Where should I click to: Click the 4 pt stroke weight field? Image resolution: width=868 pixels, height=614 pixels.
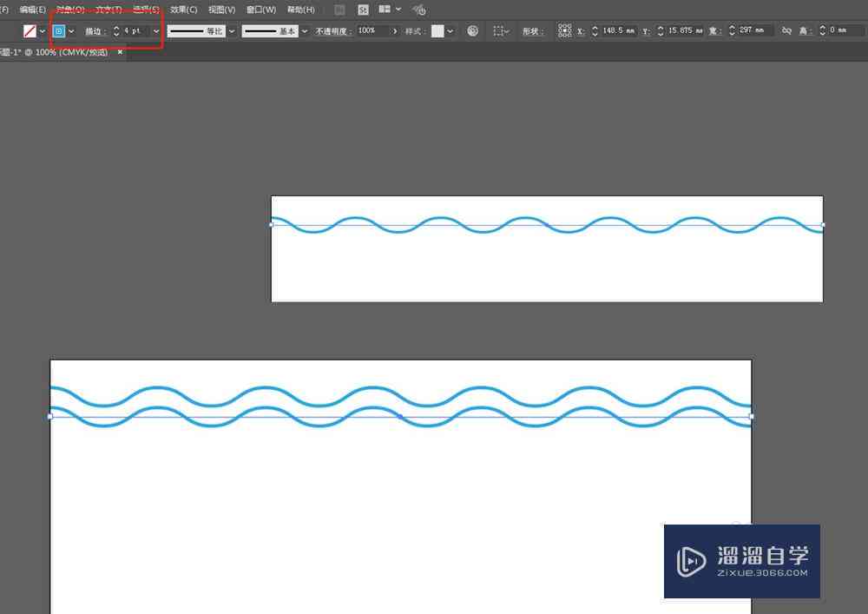pos(135,31)
